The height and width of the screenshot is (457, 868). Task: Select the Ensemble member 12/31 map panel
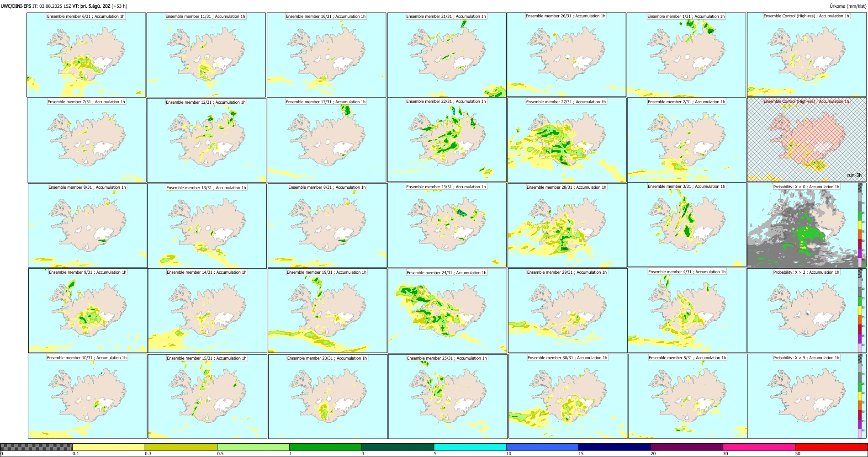(206, 140)
